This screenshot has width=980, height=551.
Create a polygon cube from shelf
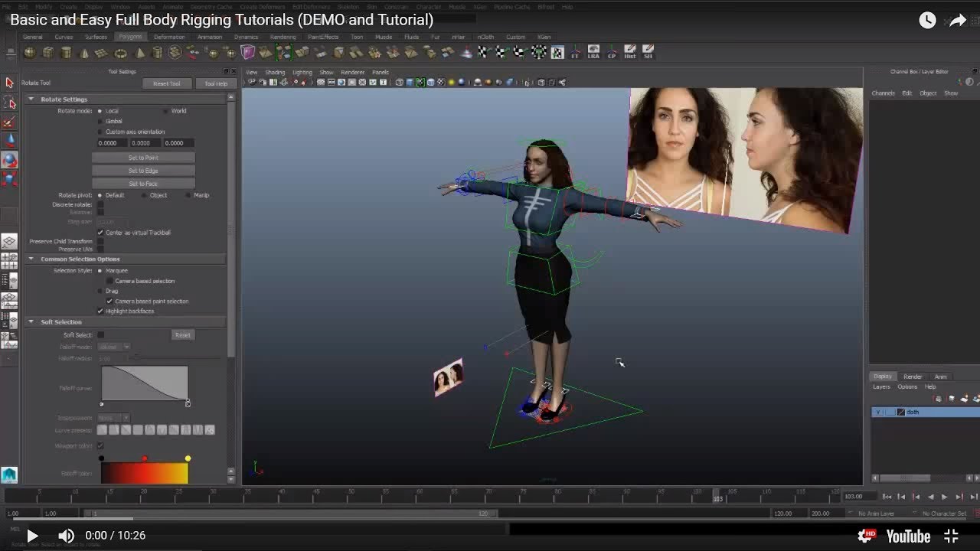[x=48, y=53]
